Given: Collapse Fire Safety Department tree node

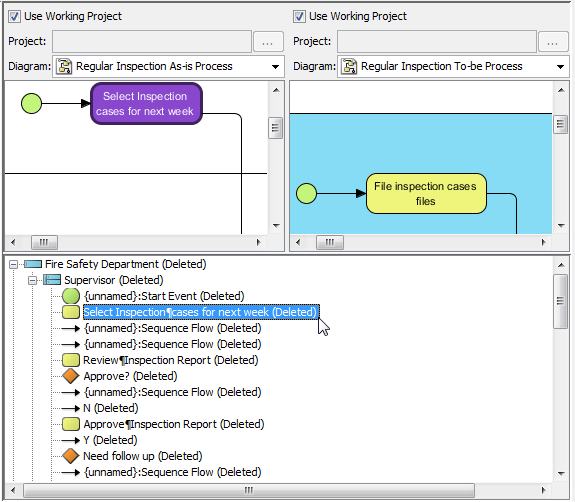Looking at the screenshot, I should [14, 264].
